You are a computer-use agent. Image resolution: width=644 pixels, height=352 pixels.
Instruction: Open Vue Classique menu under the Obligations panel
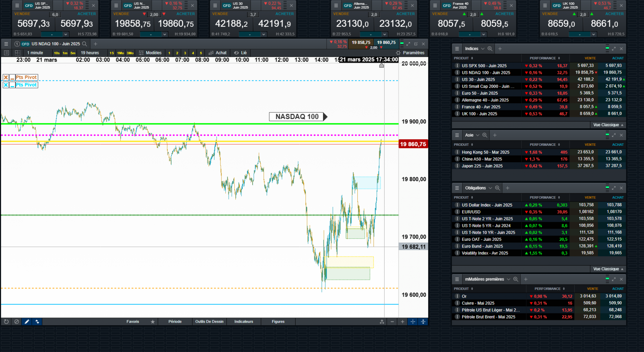coord(608,269)
